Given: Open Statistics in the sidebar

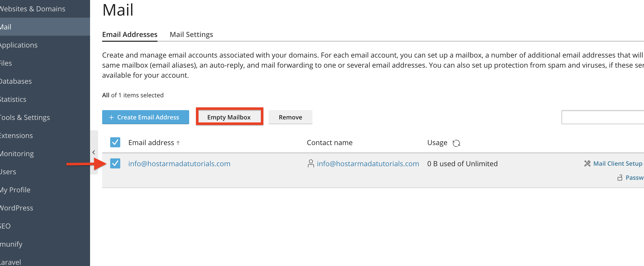Looking at the screenshot, I should coord(45,99).
